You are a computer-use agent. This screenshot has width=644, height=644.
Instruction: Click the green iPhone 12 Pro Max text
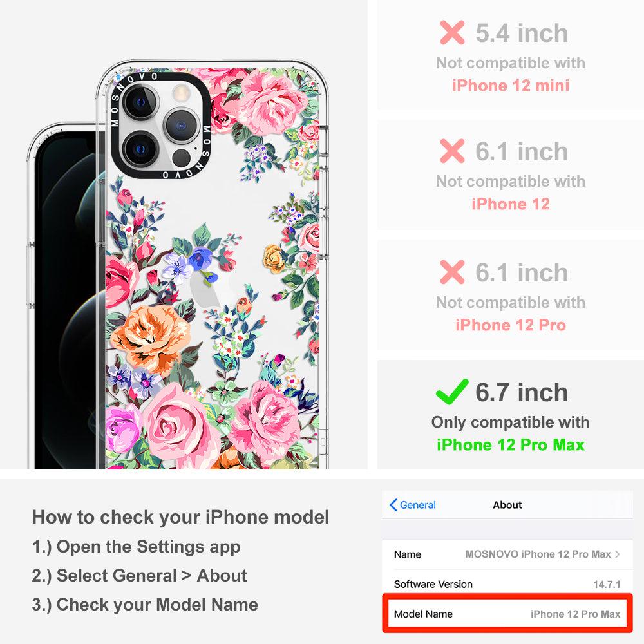coord(511,445)
